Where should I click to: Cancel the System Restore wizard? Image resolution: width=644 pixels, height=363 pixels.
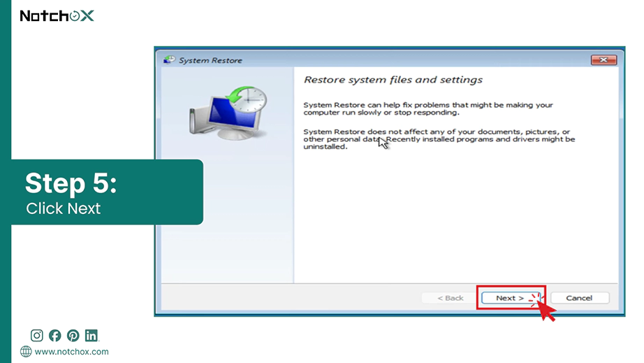pyautogui.click(x=580, y=298)
